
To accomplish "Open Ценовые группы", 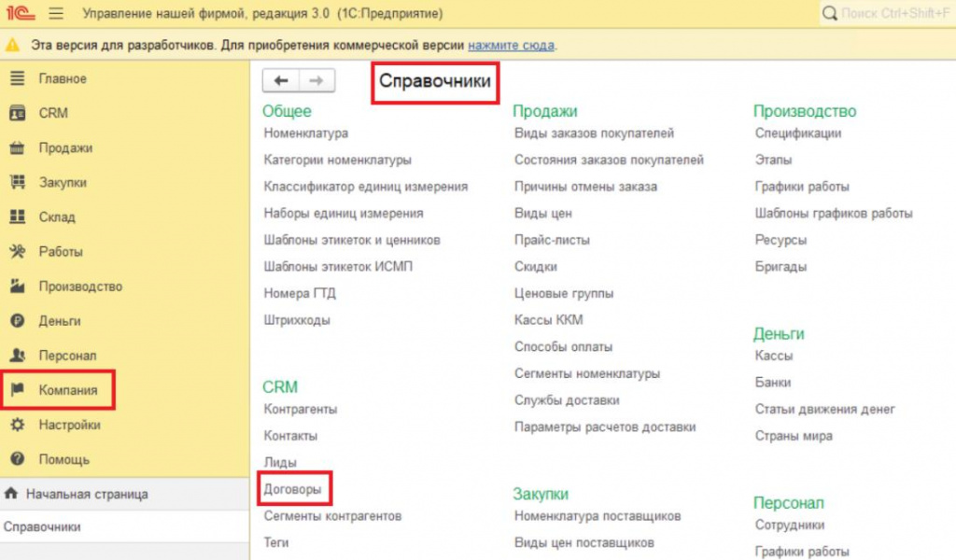I will point(563,293).
